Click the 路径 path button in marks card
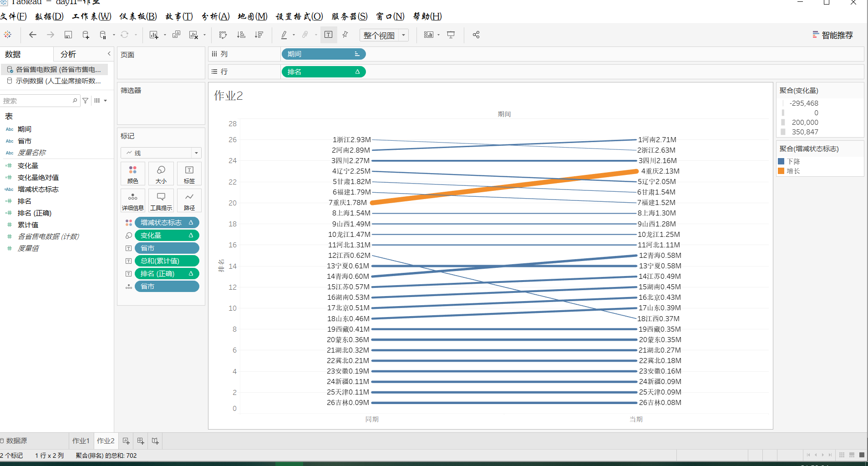This screenshot has height=466, width=868. (189, 201)
